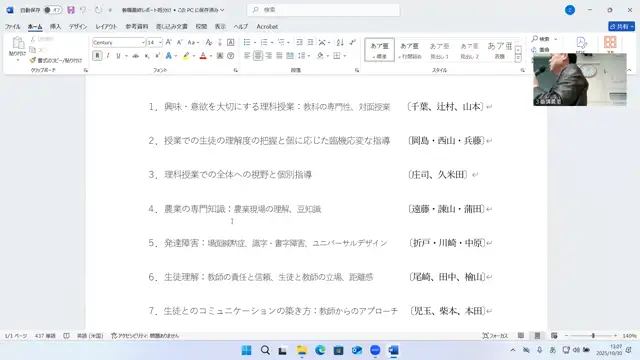Click the enclosed circle character icon
This screenshot has width=640, height=360.
click(231, 56)
